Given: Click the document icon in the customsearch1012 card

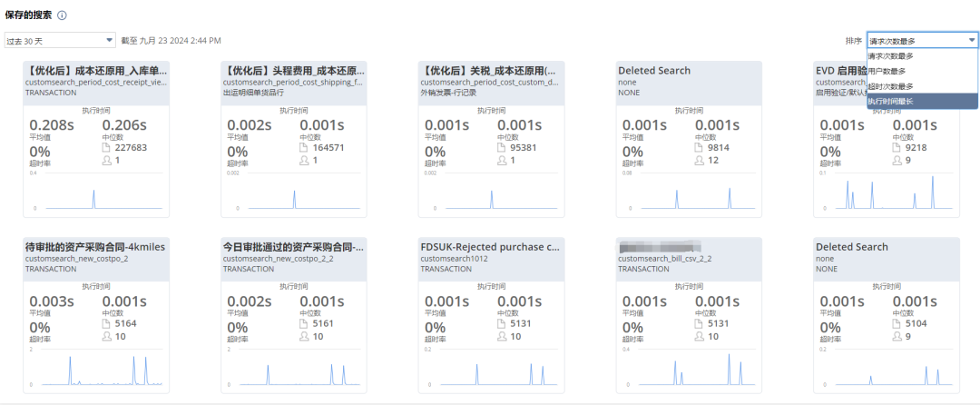Looking at the screenshot, I should (502, 324).
